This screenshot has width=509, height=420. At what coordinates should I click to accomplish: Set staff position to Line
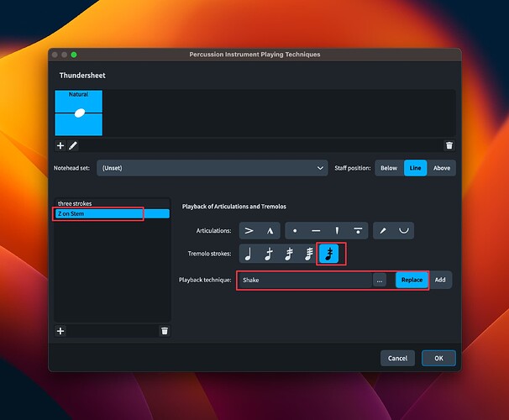(415, 168)
